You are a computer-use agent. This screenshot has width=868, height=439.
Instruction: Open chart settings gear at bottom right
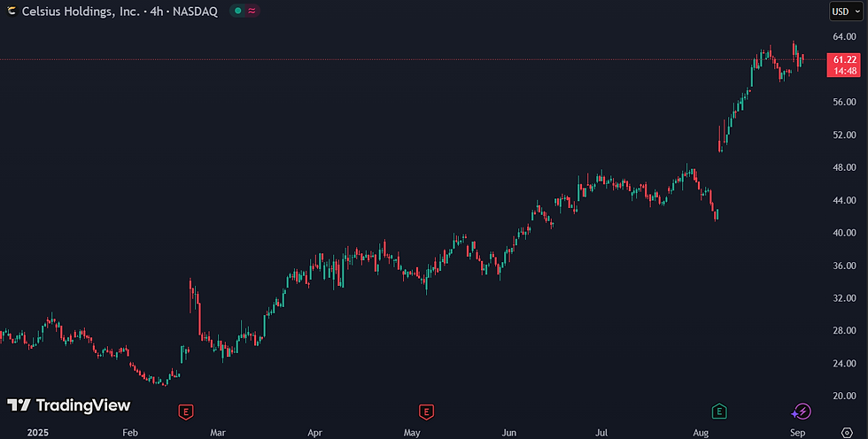(x=847, y=433)
